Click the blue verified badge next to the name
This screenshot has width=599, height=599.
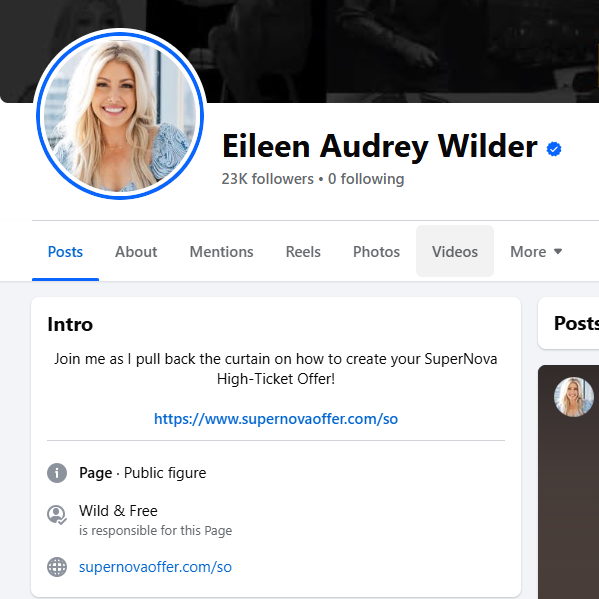pyautogui.click(x=554, y=149)
